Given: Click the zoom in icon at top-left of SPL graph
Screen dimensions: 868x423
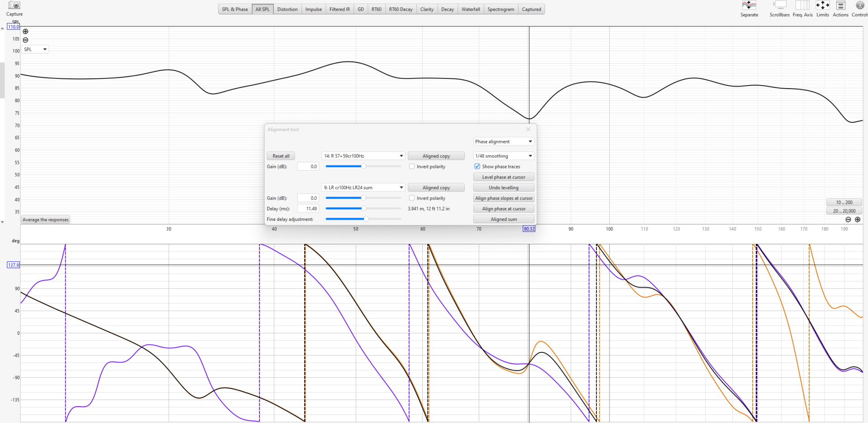Looking at the screenshot, I should tap(25, 32).
